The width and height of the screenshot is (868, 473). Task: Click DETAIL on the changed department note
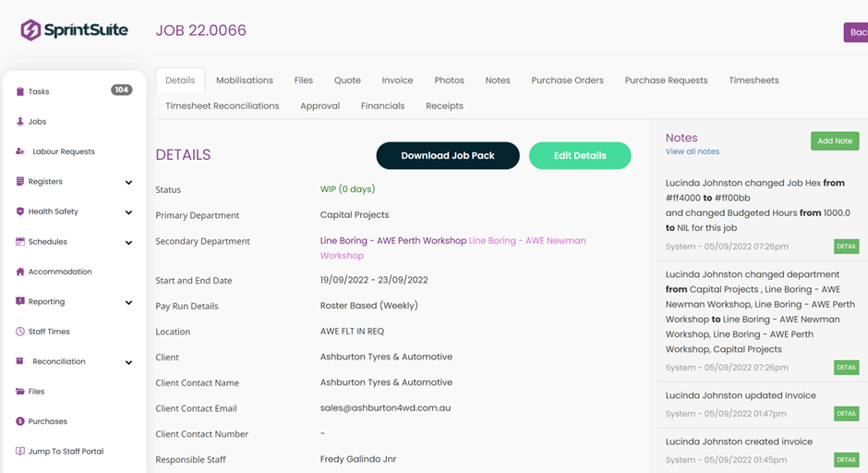click(x=847, y=367)
